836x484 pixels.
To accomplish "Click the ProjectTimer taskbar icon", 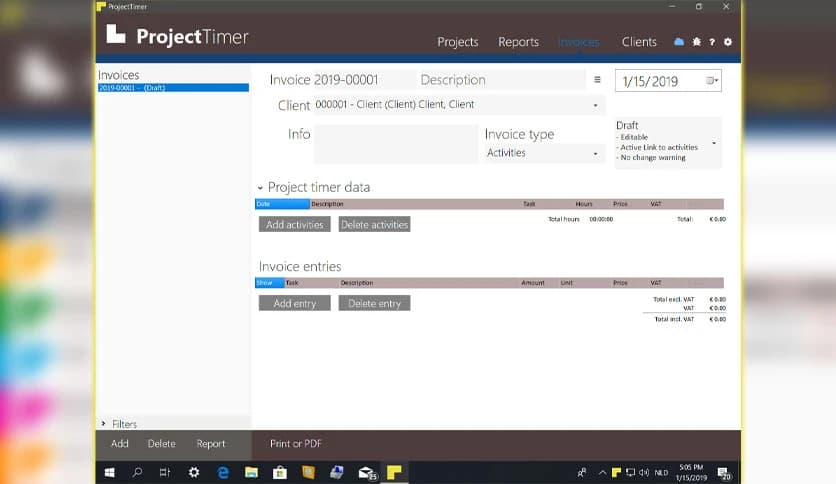I will 395,472.
